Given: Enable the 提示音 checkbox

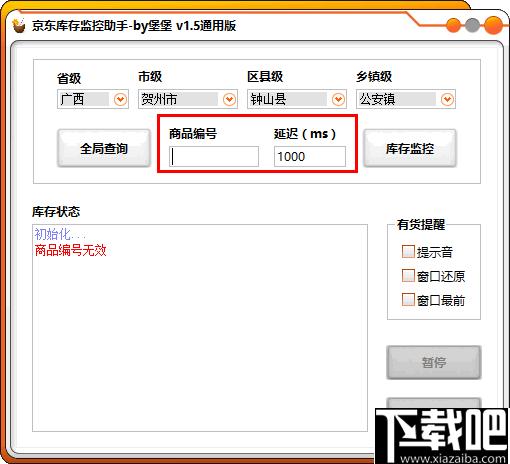Looking at the screenshot, I should pyautogui.click(x=408, y=252).
